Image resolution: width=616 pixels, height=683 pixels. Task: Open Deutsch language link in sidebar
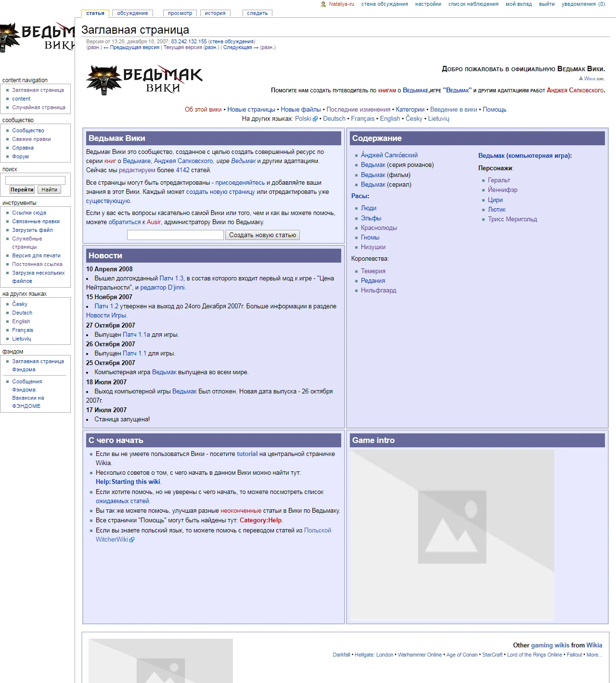tap(22, 313)
